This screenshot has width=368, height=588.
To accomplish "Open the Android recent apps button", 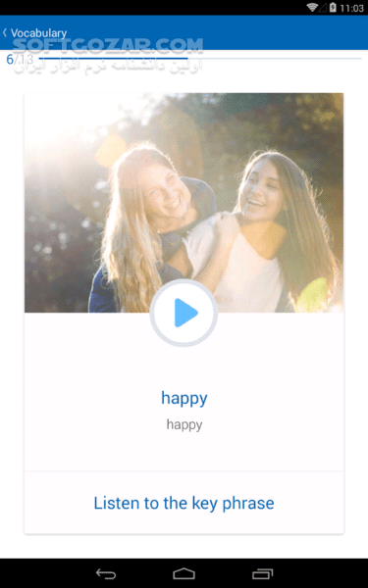I will point(262,573).
